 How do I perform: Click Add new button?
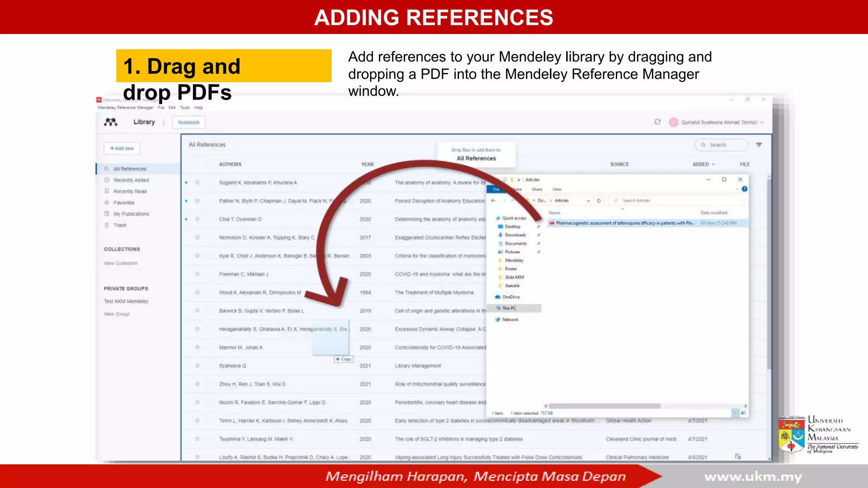(122, 148)
